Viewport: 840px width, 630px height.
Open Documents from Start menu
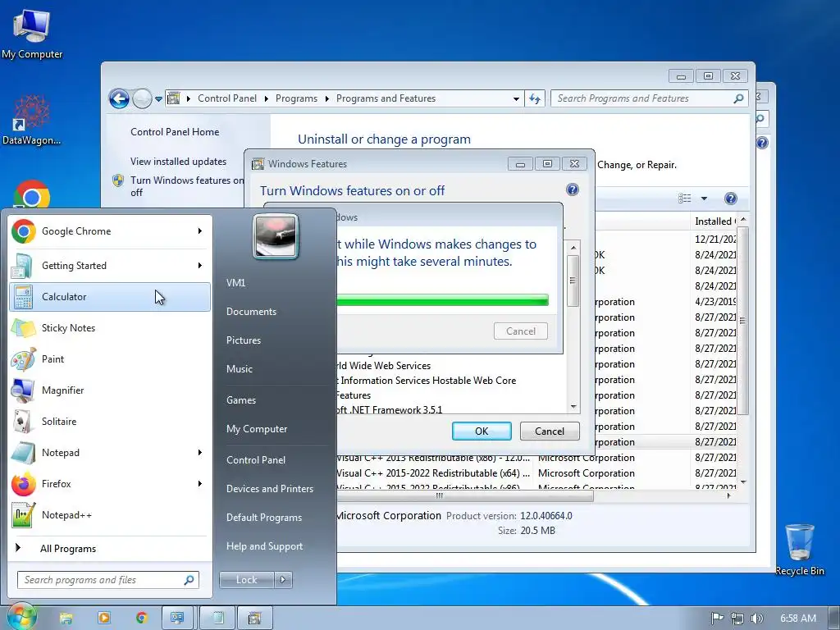[x=251, y=312]
